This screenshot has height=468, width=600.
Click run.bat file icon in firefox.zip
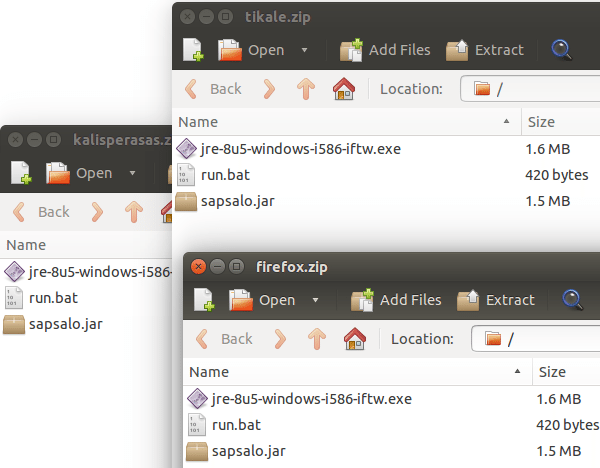(197, 425)
